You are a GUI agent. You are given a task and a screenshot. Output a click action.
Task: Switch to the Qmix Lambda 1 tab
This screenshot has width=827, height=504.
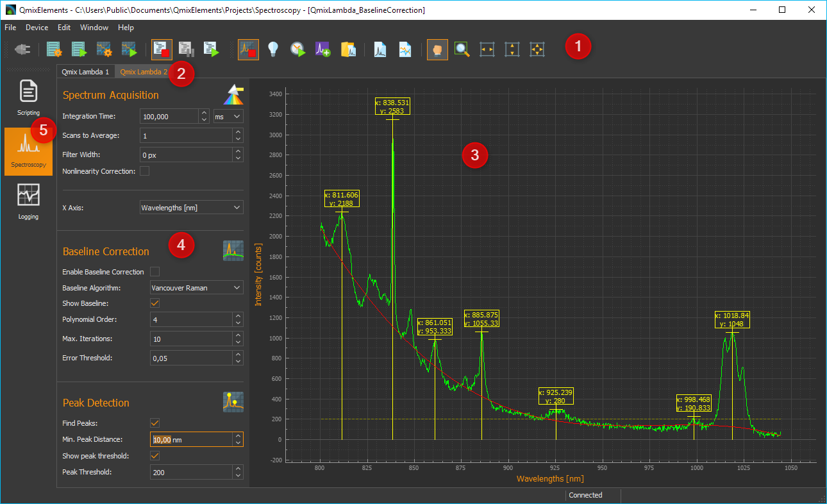(85, 72)
